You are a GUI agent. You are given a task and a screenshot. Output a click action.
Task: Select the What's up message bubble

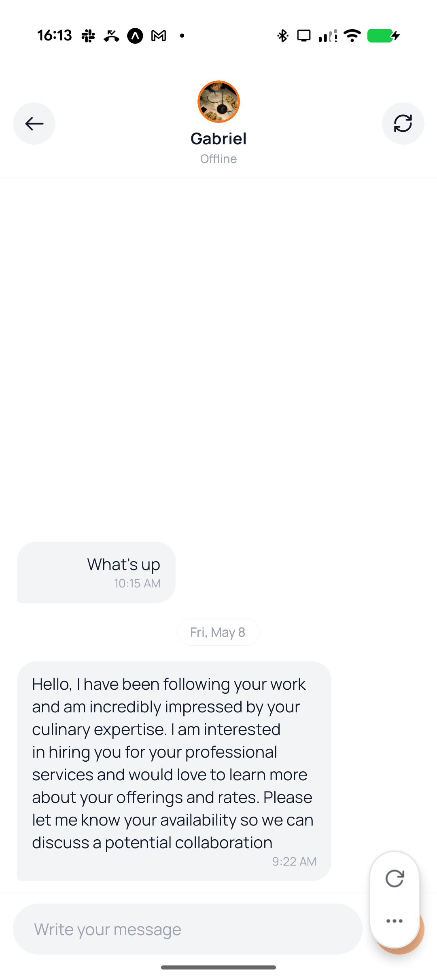(x=96, y=572)
